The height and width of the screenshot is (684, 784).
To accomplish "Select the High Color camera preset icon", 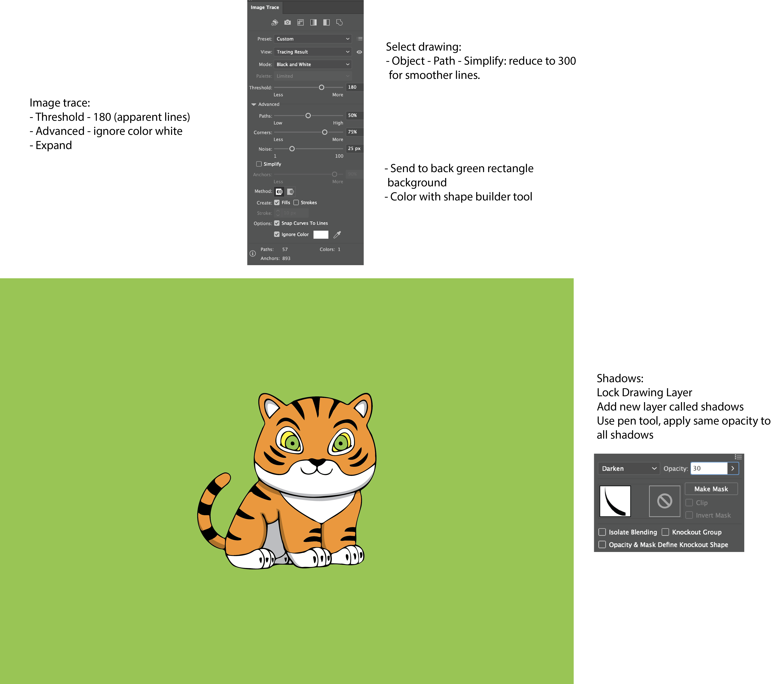I will click(x=288, y=23).
